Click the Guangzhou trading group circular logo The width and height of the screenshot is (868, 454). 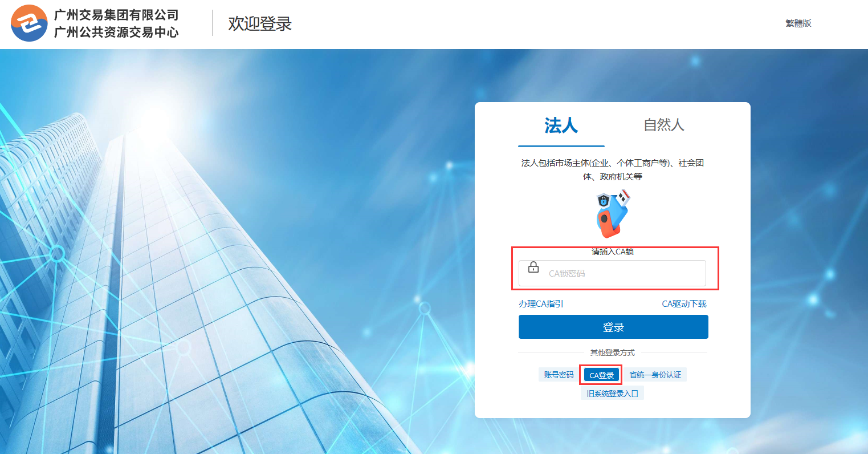click(29, 23)
